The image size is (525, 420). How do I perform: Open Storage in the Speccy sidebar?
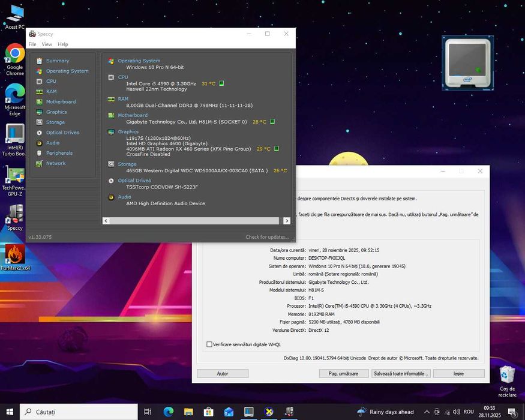point(55,122)
